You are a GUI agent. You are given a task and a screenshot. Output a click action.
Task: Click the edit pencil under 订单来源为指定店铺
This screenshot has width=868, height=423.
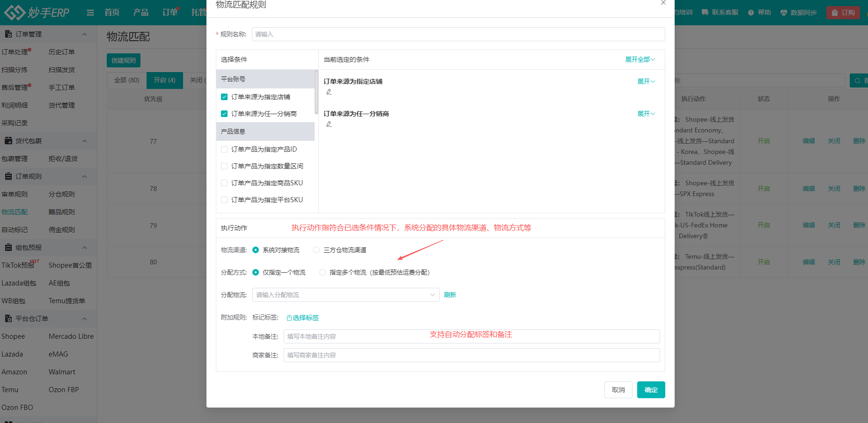(x=329, y=92)
